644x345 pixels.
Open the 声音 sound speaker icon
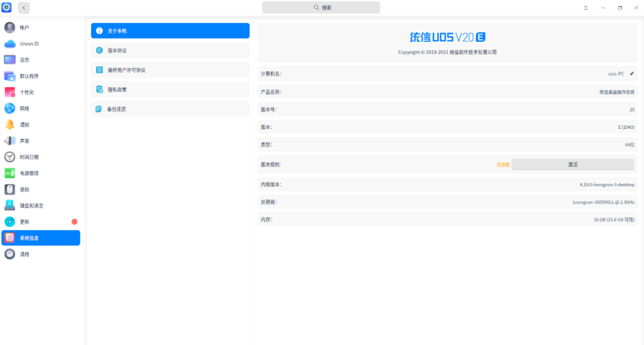point(10,141)
